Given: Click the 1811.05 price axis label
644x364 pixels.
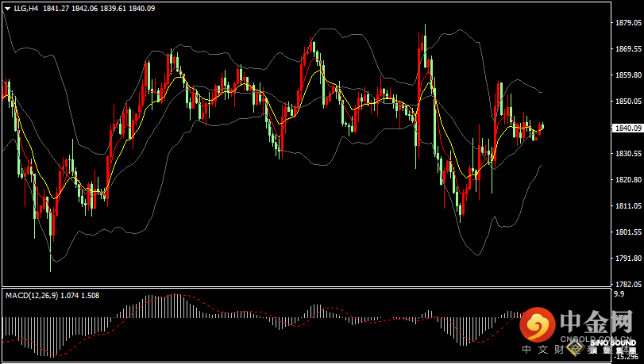Looking at the screenshot, I should [x=628, y=205].
